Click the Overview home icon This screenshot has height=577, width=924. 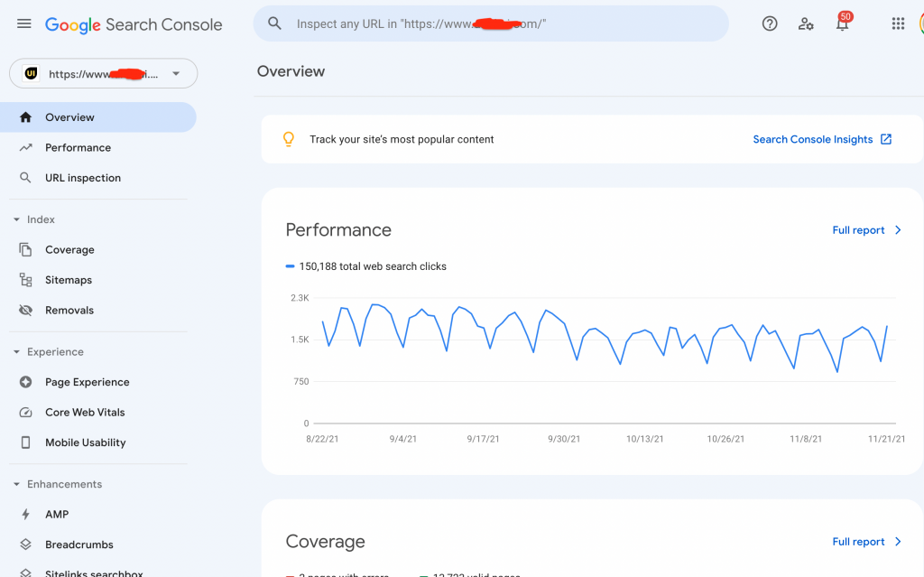[x=25, y=116]
